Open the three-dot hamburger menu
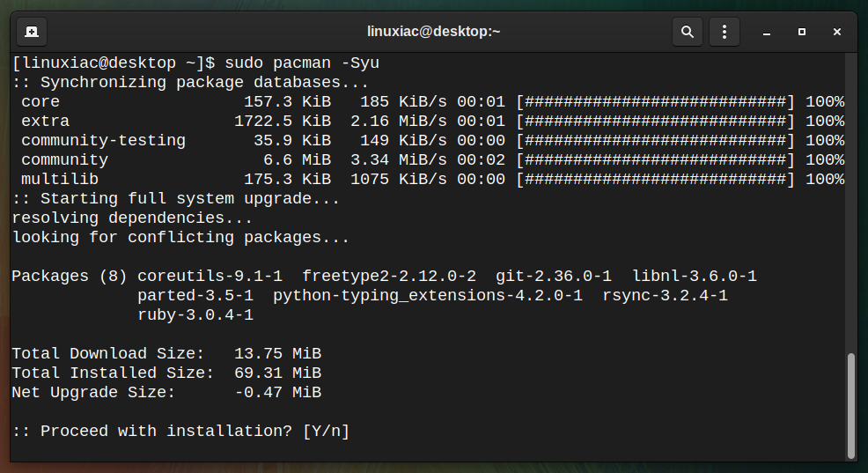868x473 pixels. point(725,32)
